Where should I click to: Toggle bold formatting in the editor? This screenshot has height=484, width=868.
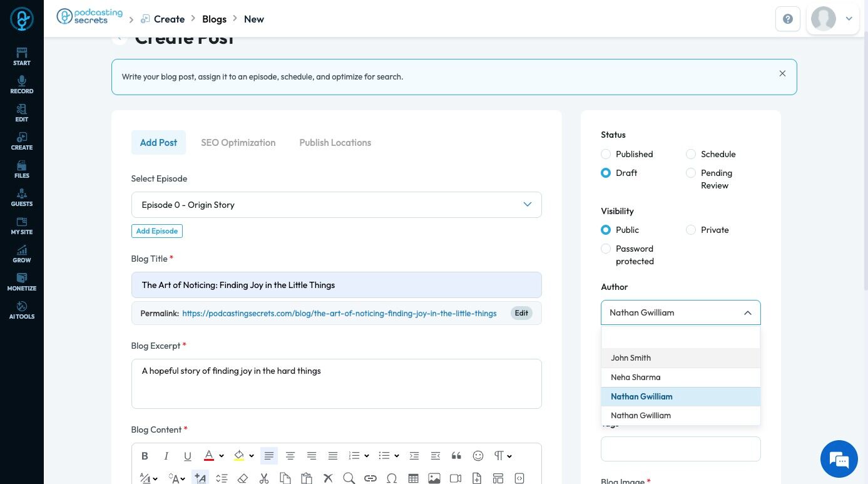coord(145,456)
